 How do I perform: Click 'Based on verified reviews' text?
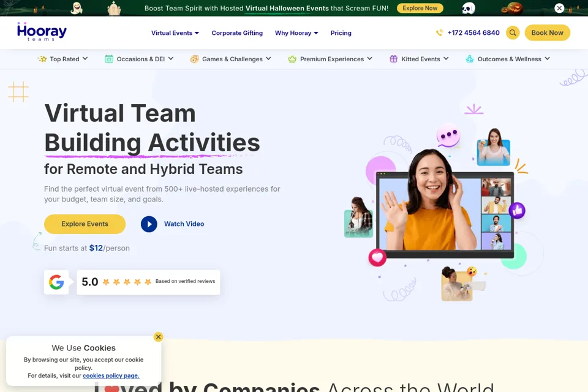click(x=185, y=281)
